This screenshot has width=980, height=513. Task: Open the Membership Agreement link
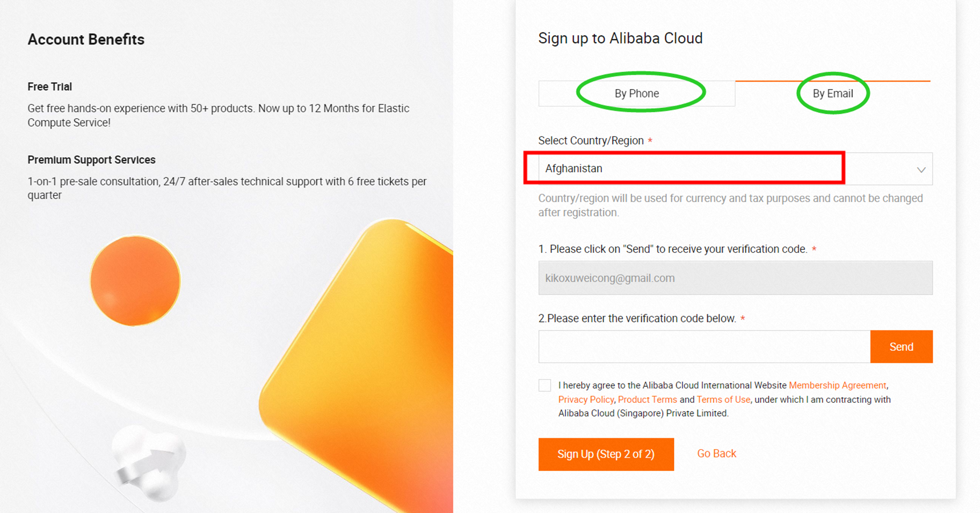point(837,386)
